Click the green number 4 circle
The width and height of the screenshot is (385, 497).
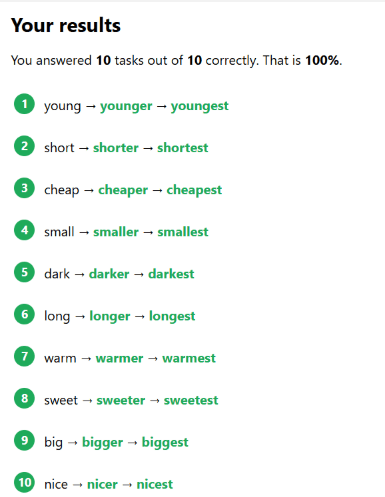[24, 230]
